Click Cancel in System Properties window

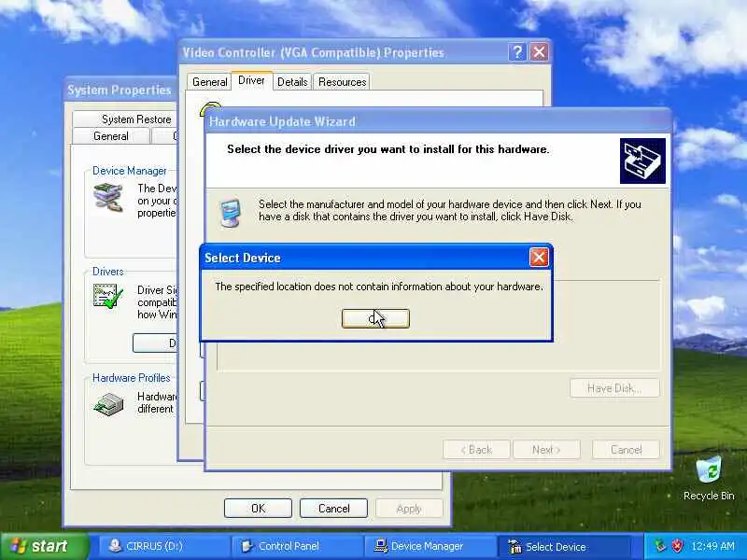pos(333,509)
